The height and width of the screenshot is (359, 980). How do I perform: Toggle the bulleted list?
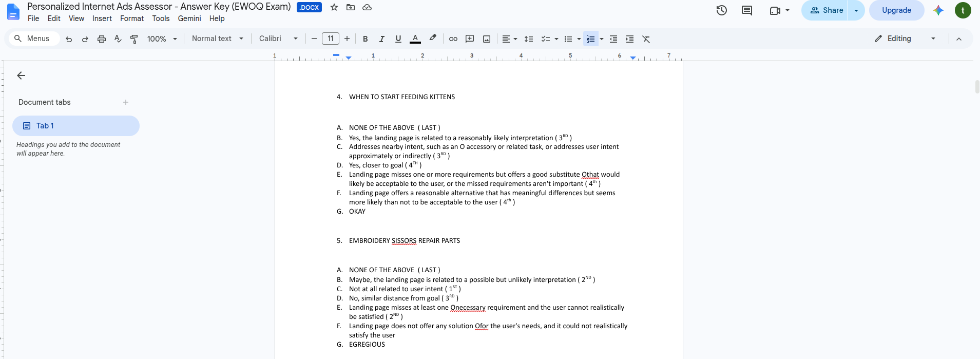tap(568, 39)
